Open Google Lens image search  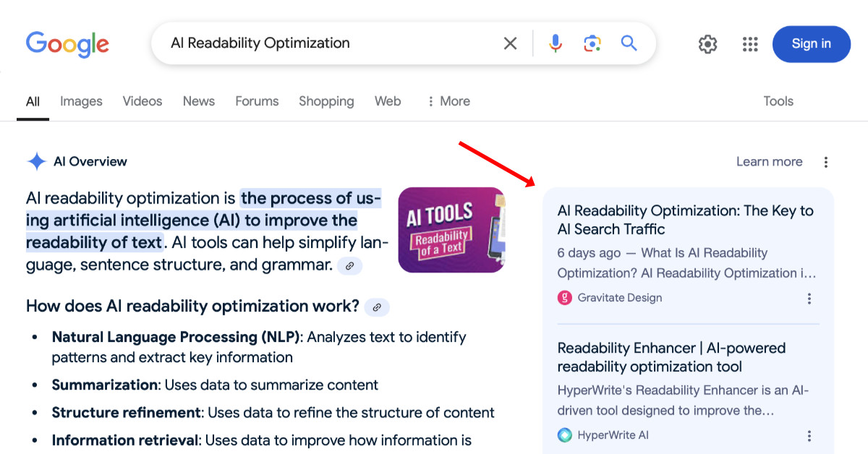(x=592, y=43)
